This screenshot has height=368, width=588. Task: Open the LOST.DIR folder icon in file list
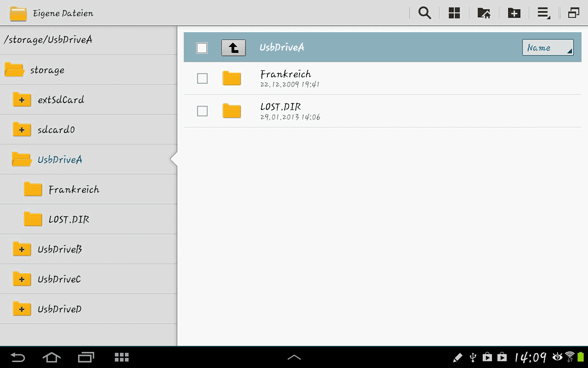coord(232,110)
